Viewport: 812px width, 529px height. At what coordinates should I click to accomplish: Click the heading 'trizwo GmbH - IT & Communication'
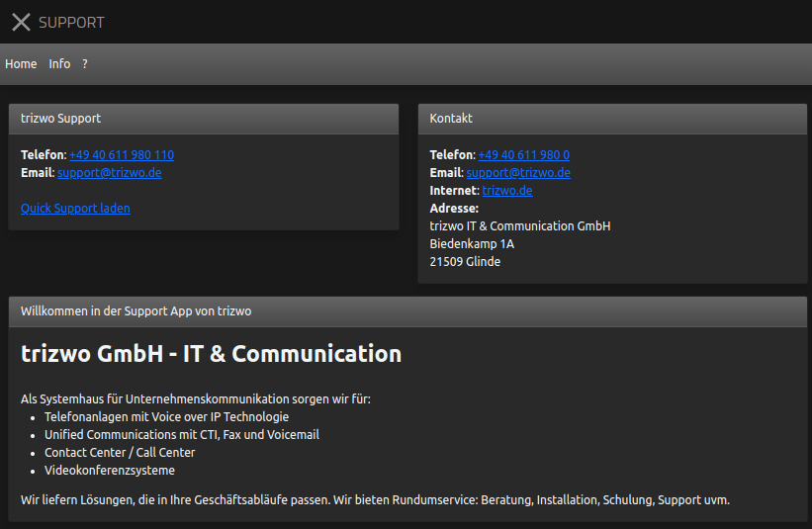(212, 354)
